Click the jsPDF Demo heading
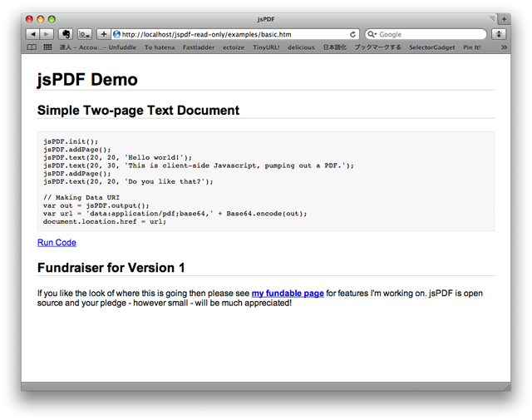The height and width of the screenshot is (420, 532). (x=87, y=80)
